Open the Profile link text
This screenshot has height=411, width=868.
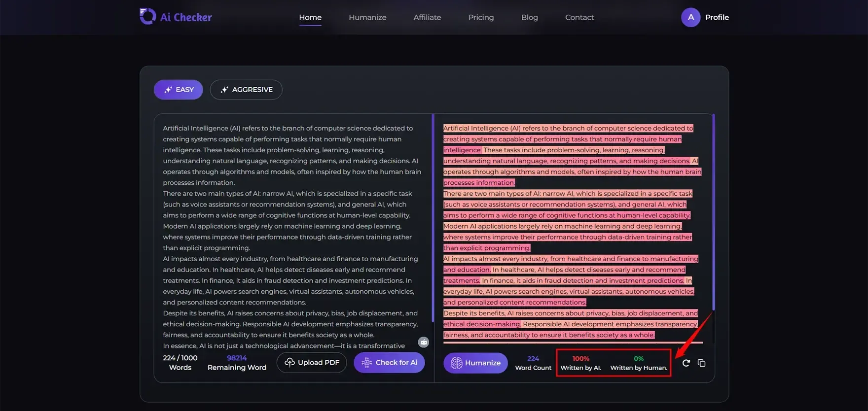[x=717, y=17]
